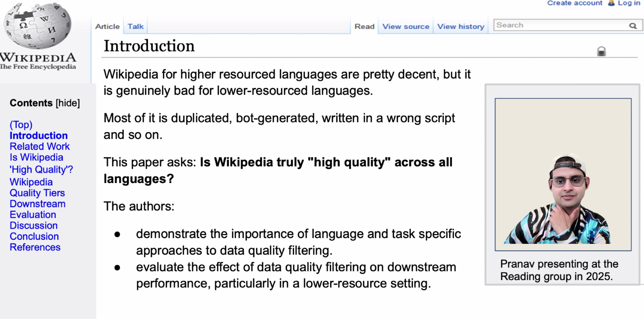Select the Article tab

107,26
